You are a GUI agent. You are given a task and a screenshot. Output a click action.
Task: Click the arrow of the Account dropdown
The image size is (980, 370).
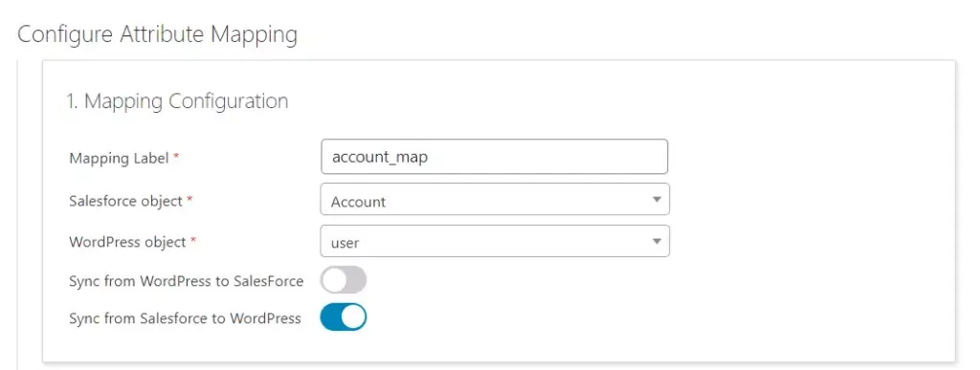(x=657, y=200)
